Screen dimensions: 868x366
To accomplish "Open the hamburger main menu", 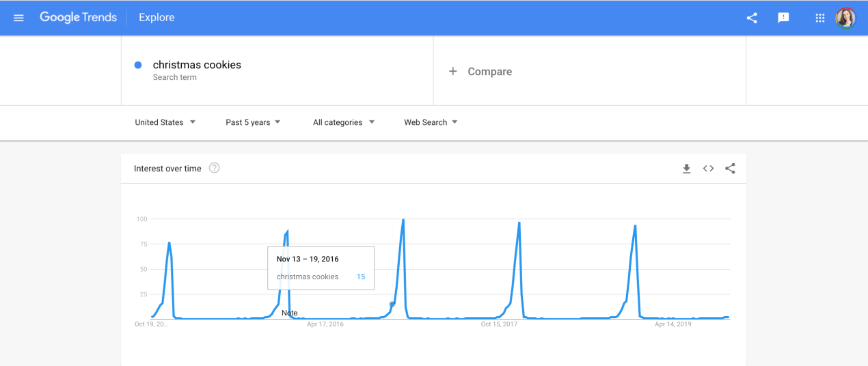I will coord(18,18).
